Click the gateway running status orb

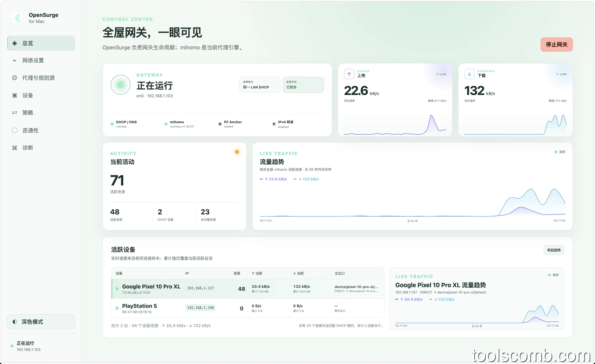point(120,85)
